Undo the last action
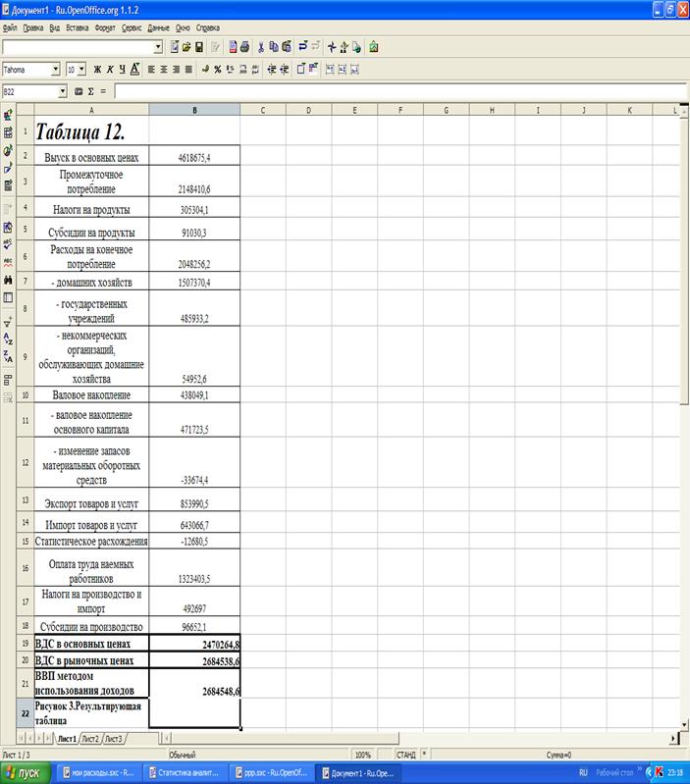Viewport: 690px width, 784px height. (302, 47)
